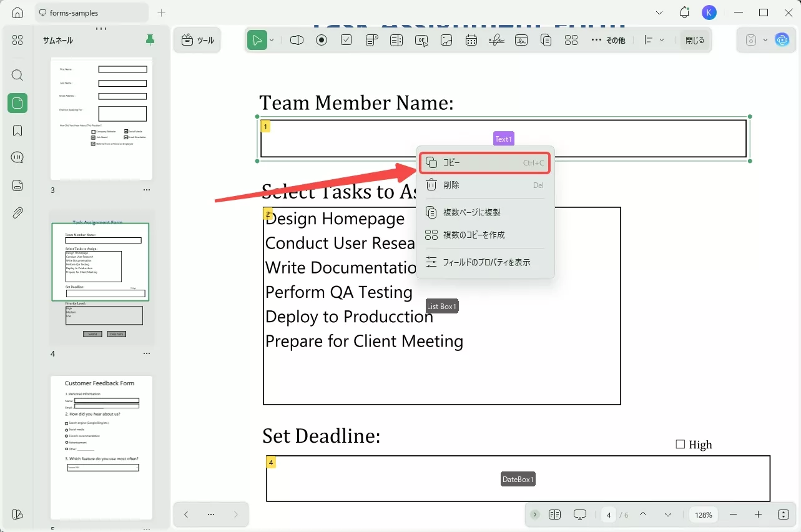This screenshot has width=801, height=532.
Task: Tick the High checkbox on the page
Action: coord(681,445)
